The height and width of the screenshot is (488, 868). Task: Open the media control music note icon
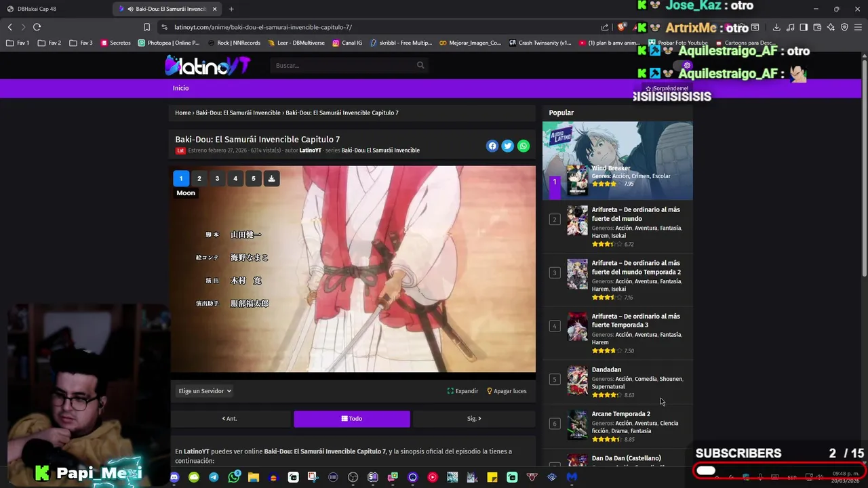pos(790,27)
